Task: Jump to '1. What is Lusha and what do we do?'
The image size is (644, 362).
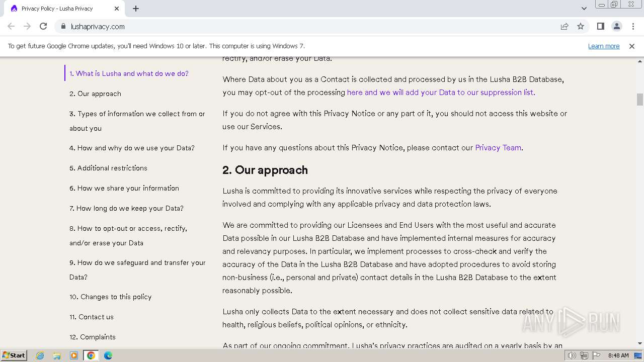Action: (129, 73)
